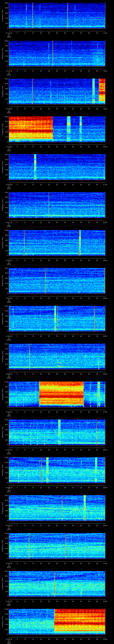Click "Frequency (Hz)" axis title of the 15:31:00 plot
The width and height of the screenshot is (114, 644).
[x=3, y=584]
